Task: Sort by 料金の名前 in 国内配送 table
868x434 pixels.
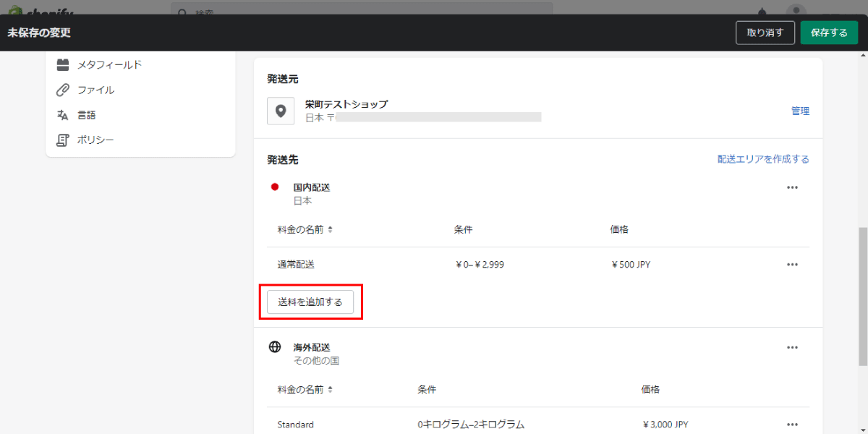Action: pyautogui.click(x=305, y=230)
